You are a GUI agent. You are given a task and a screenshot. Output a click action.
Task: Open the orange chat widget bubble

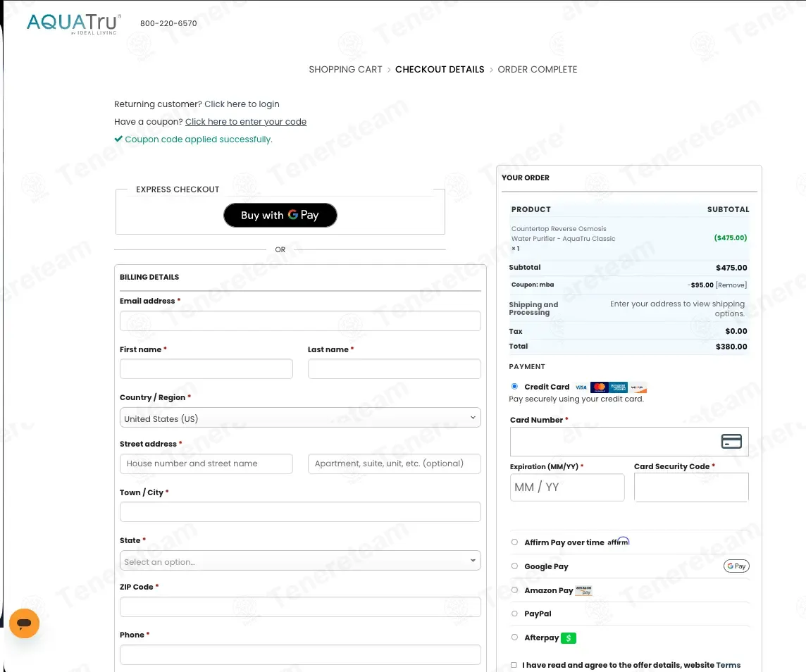pyautogui.click(x=24, y=623)
